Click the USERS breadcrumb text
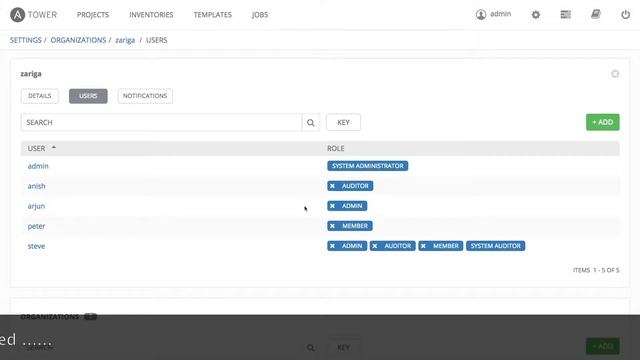The image size is (640, 360). [x=157, y=40]
